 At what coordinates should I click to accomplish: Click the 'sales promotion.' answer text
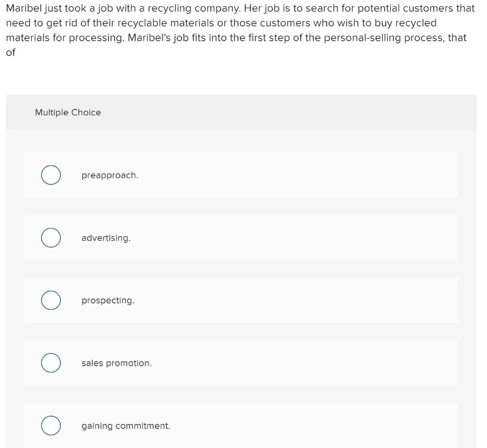point(117,363)
